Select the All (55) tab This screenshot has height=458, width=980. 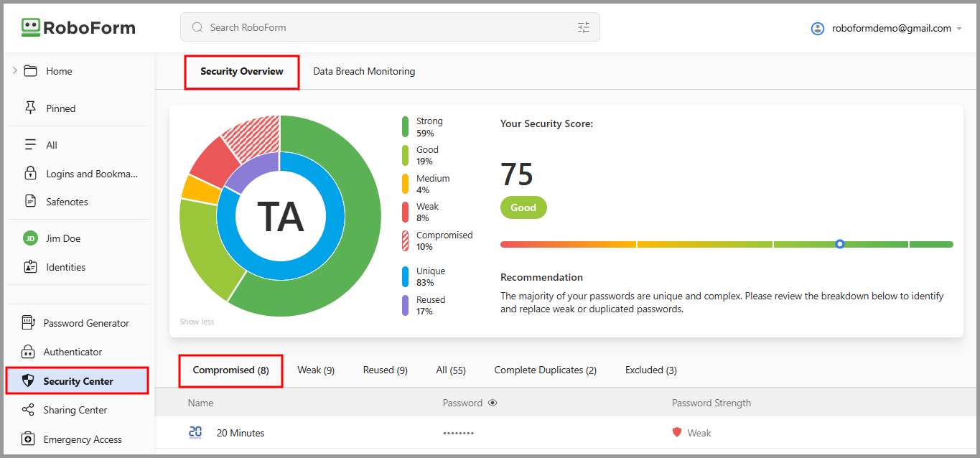(x=451, y=370)
